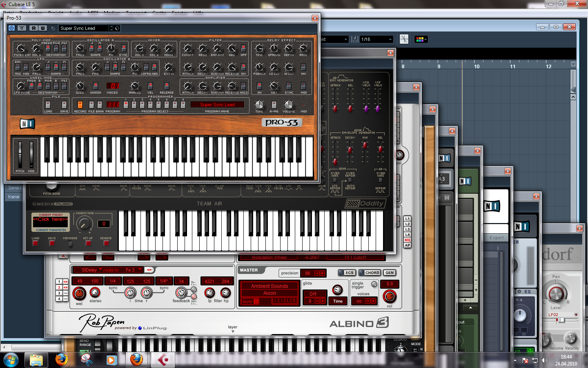Increase Albino precision with plus button

coord(322,273)
